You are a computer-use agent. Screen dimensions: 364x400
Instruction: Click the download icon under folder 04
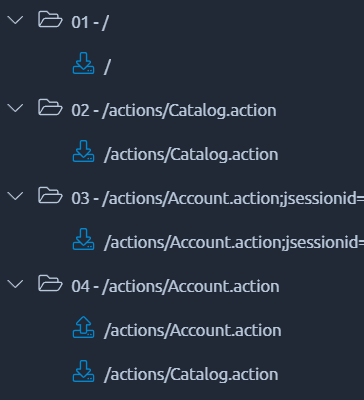[83, 371]
